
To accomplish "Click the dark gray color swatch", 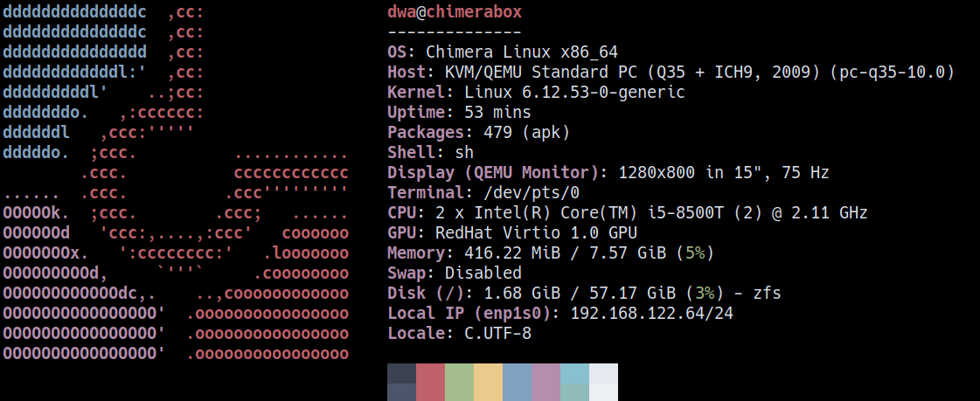I will click(401, 382).
